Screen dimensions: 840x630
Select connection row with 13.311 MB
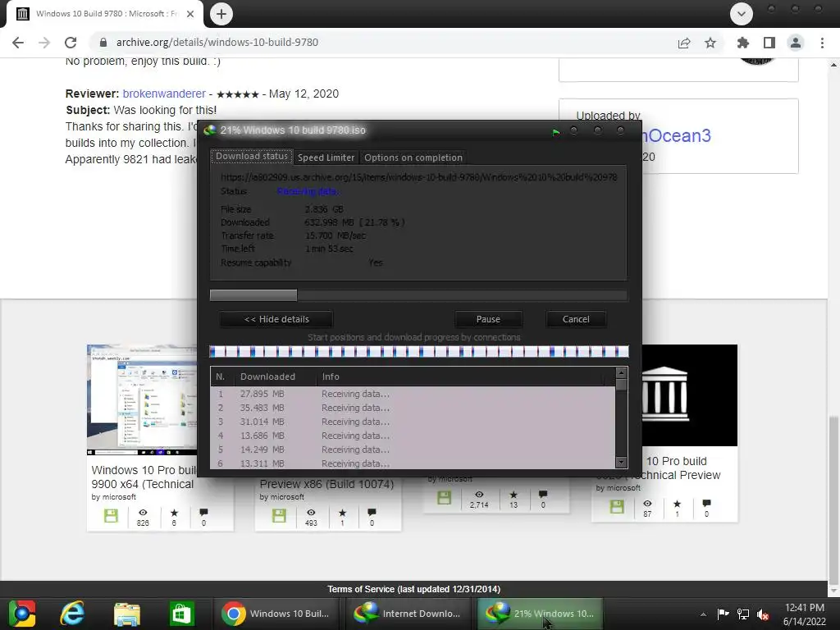point(413,463)
